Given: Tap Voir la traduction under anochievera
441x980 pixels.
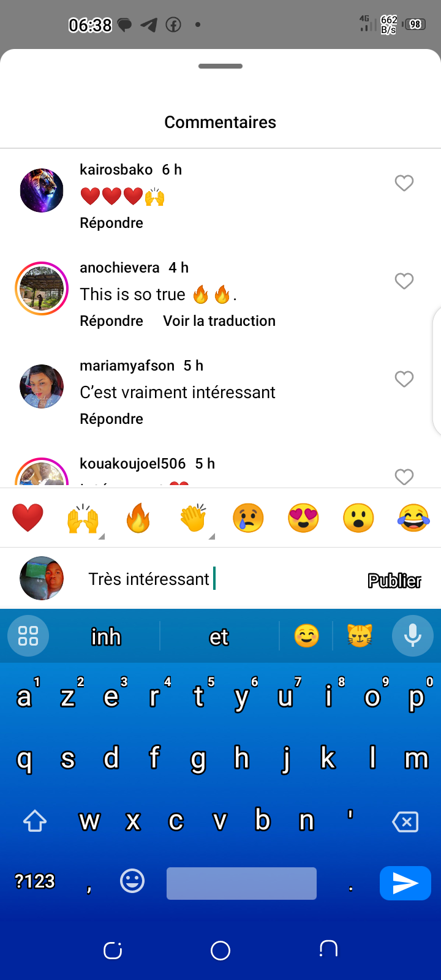Looking at the screenshot, I should click(219, 321).
